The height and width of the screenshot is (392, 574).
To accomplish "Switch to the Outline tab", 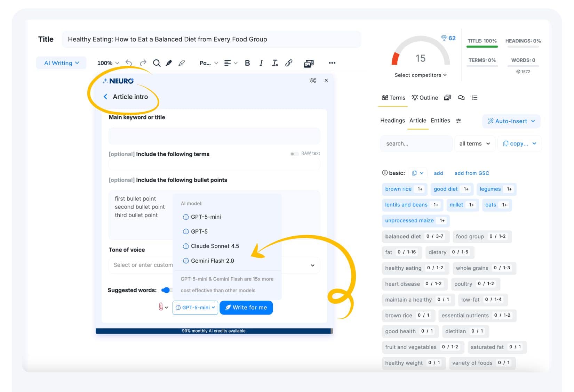I will click(425, 98).
